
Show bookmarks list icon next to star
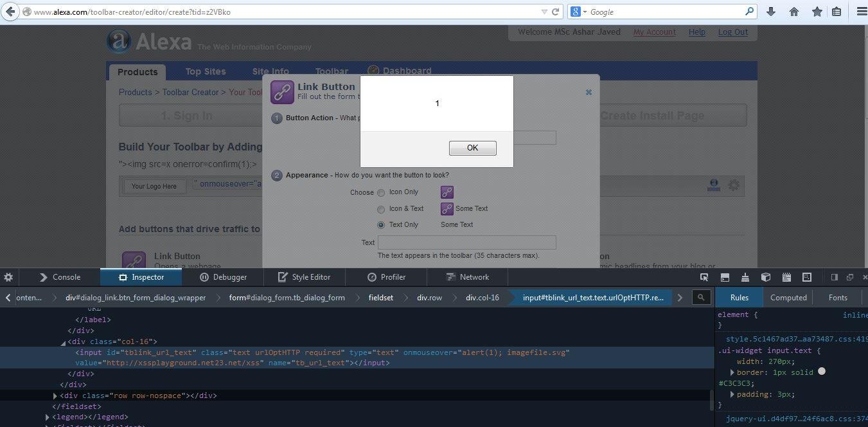[837, 12]
